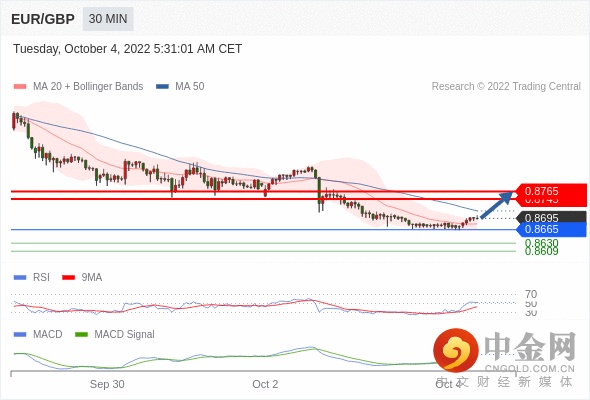The image size is (590, 400).
Task: Click the red 0.8765 resistance price tag
Action: (550, 191)
